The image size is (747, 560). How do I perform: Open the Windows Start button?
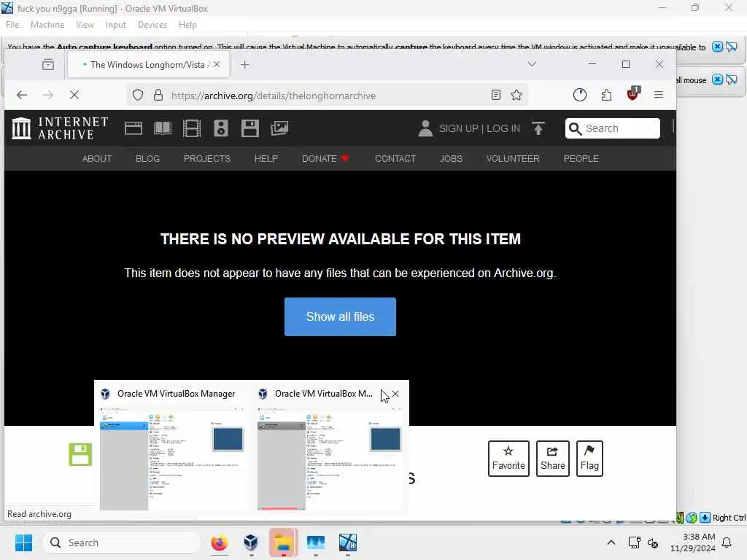(23, 542)
